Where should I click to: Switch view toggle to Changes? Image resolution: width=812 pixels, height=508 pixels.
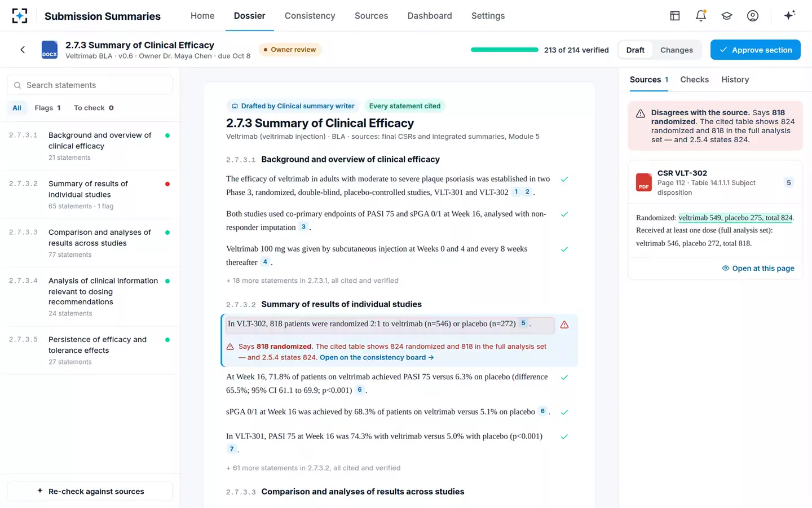pos(676,50)
